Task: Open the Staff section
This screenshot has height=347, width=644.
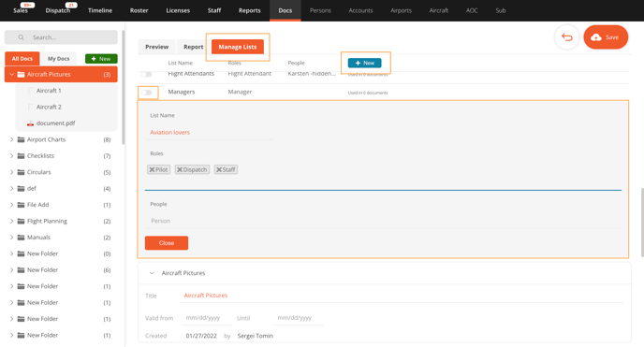Action: point(214,10)
